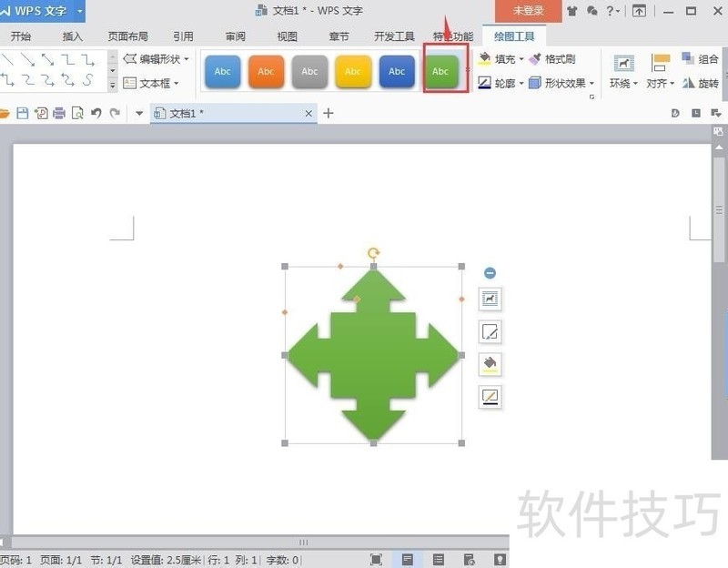Switch to the Page Layout (页面布局) tab
The image size is (728, 568).
(x=127, y=36)
